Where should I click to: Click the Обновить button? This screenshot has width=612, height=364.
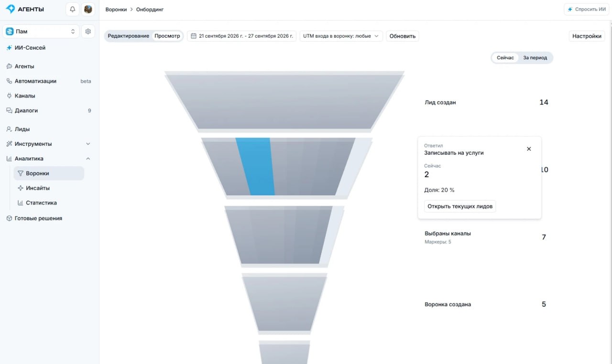tap(402, 36)
